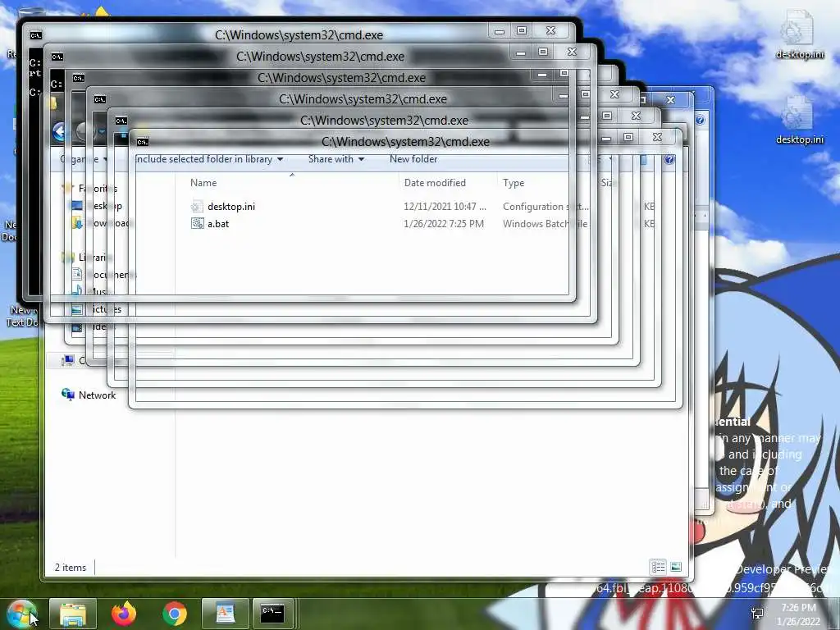This screenshot has width=840, height=630.
Task: Sort by the Date modified column header
Action: pos(435,183)
